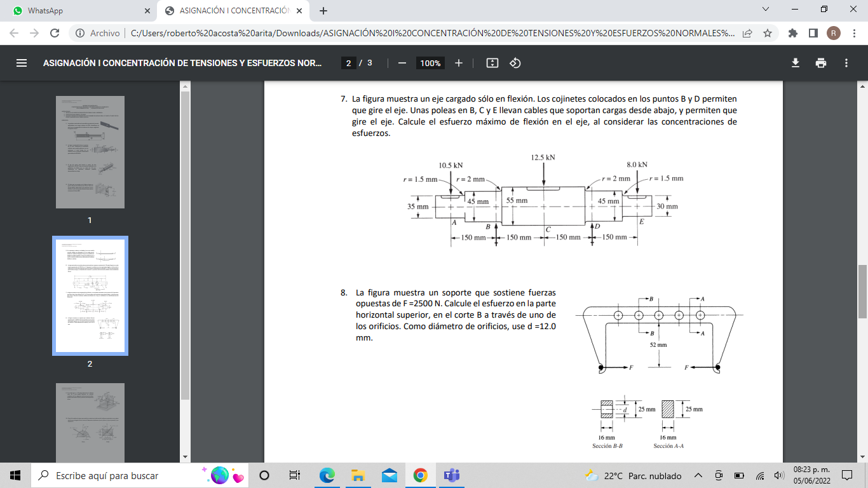This screenshot has height=488, width=868.
Task: Click the Sección B-B label
Action: point(607,446)
